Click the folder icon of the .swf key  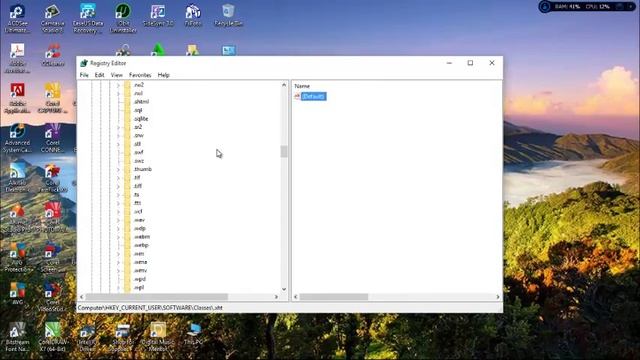pos(127,152)
